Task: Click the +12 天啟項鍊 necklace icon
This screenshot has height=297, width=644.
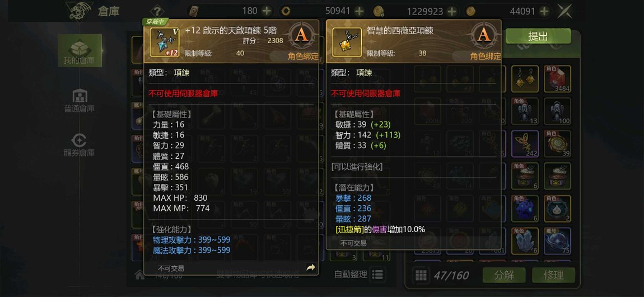Action: [x=164, y=43]
